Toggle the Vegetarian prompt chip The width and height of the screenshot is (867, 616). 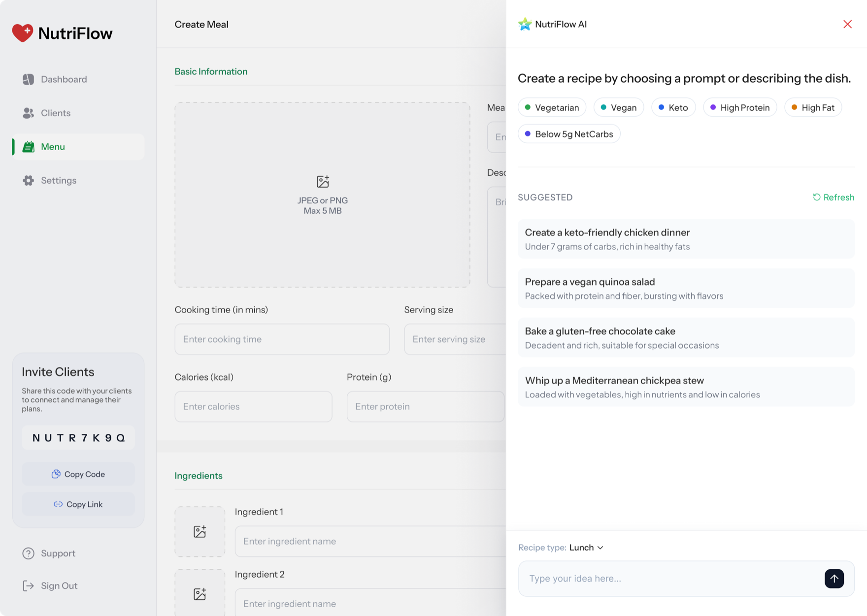(552, 107)
